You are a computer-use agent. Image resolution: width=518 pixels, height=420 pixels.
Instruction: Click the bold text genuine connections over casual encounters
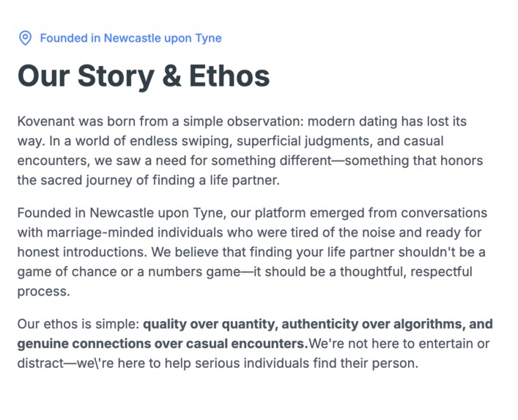pyautogui.click(x=162, y=344)
